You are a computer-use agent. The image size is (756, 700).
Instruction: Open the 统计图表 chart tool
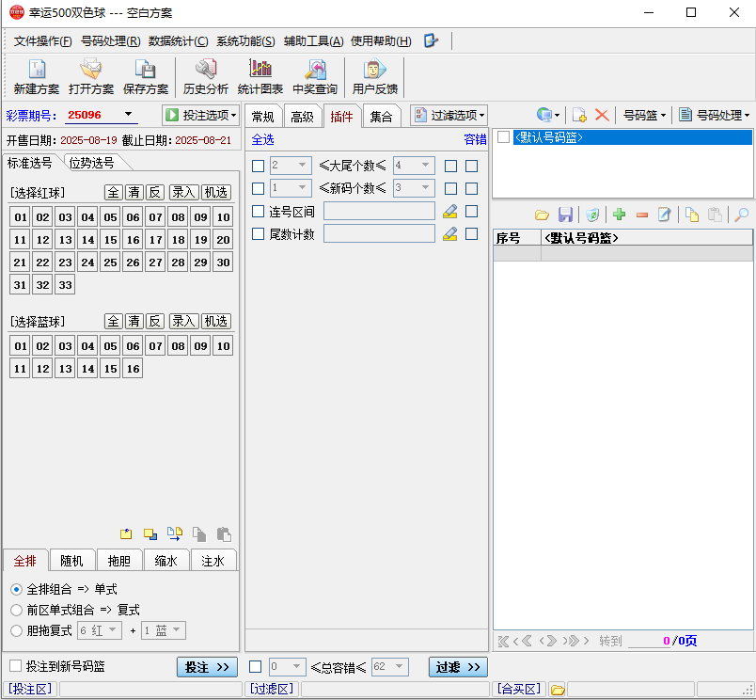pyautogui.click(x=260, y=76)
